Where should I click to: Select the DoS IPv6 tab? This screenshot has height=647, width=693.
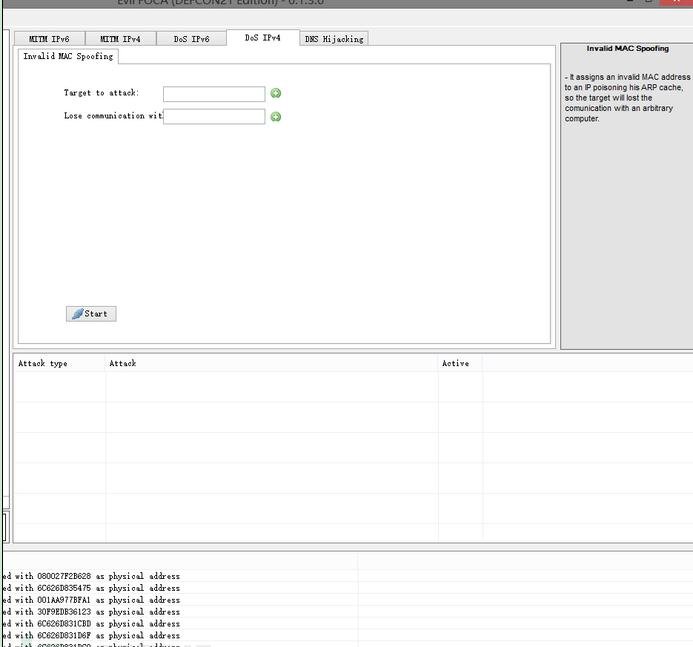(x=191, y=39)
